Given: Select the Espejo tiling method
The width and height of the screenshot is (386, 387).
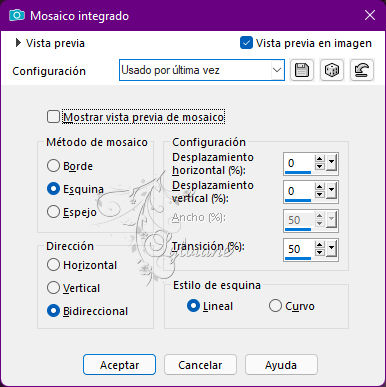Looking at the screenshot, I should (53, 212).
